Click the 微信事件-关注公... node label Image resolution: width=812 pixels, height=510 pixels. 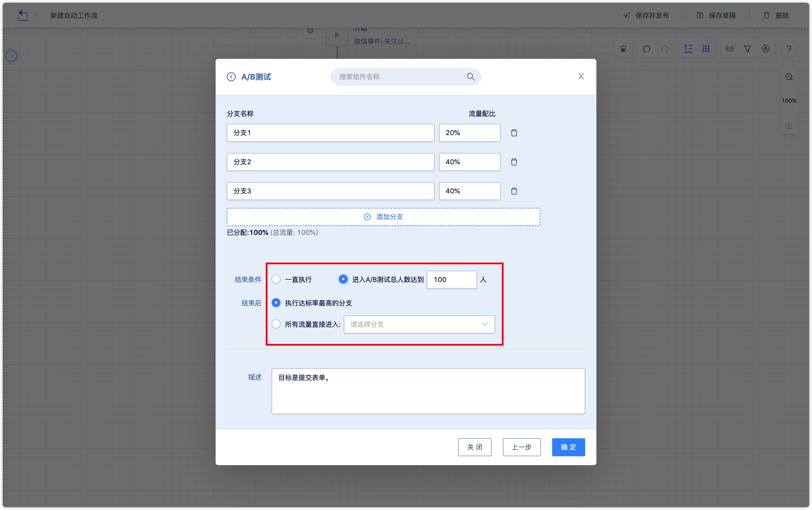381,41
